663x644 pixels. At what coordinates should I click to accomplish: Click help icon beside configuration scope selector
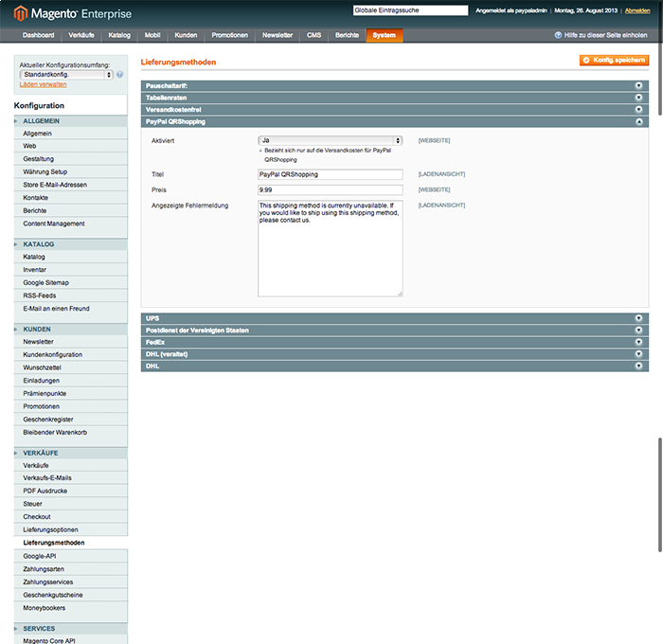[120, 74]
